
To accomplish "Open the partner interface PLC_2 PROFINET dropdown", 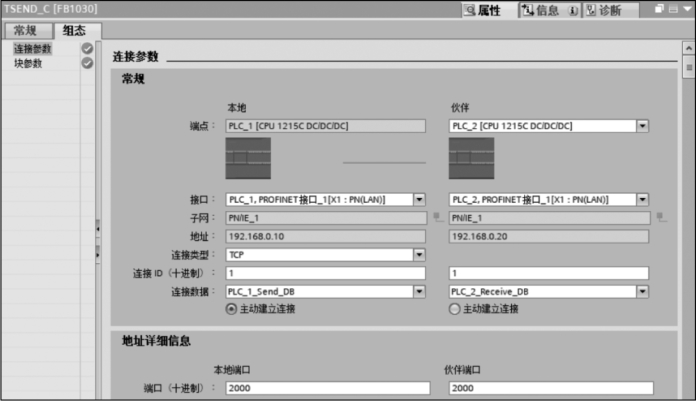I will click(x=642, y=200).
